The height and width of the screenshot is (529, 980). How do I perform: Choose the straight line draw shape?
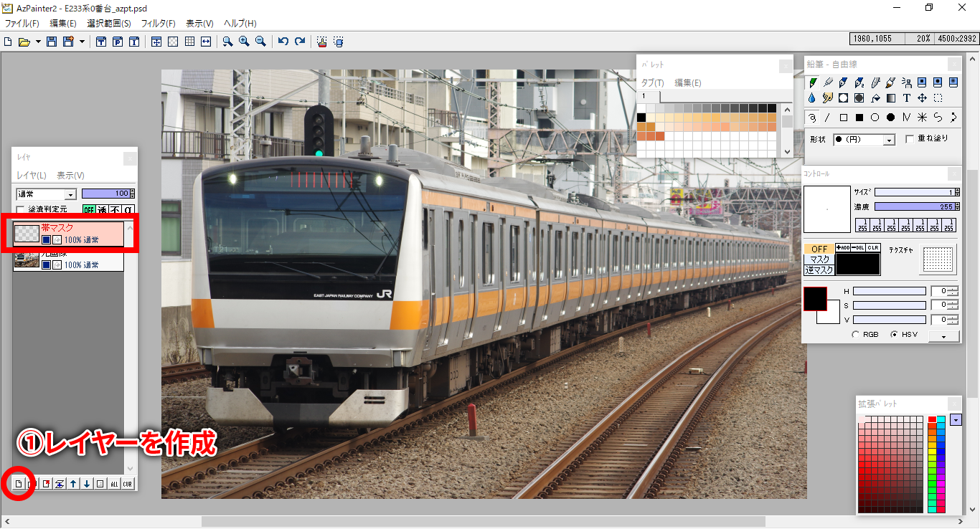(x=828, y=118)
